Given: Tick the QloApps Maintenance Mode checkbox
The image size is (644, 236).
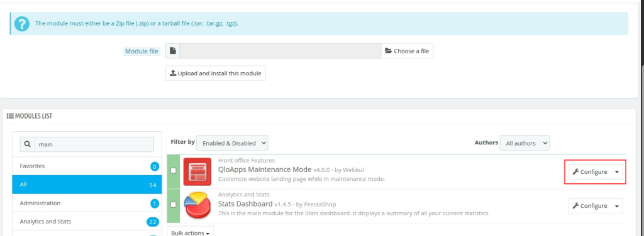Looking at the screenshot, I should [x=174, y=171].
